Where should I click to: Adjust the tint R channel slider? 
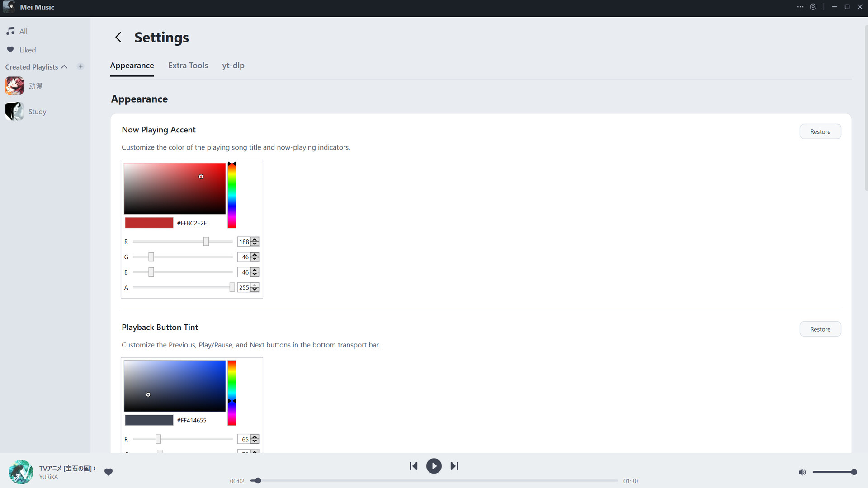coord(183,439)
